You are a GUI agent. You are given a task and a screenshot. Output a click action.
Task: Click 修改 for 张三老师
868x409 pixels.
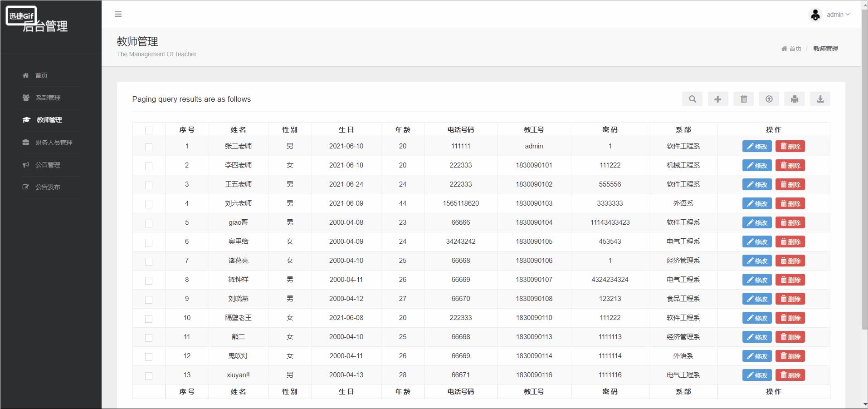click(757, 147)
